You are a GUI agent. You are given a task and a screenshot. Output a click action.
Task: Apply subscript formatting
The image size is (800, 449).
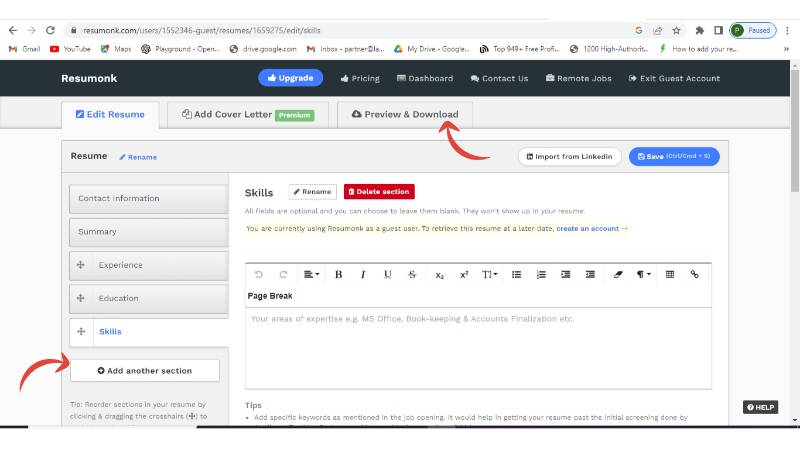440,274
